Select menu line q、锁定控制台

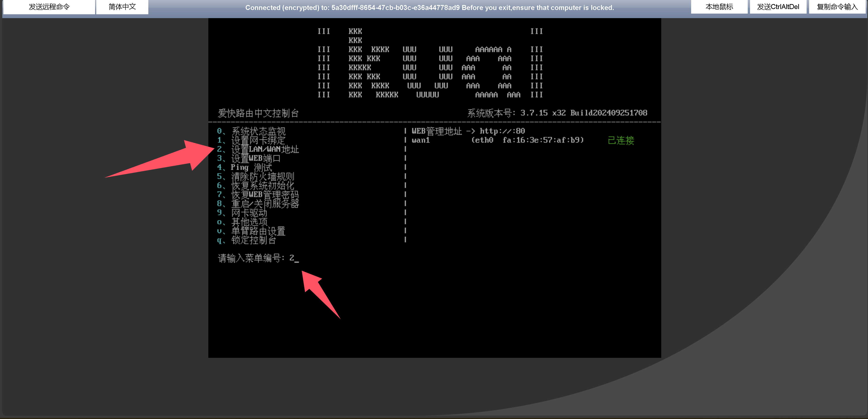click(x=247, y=240)
